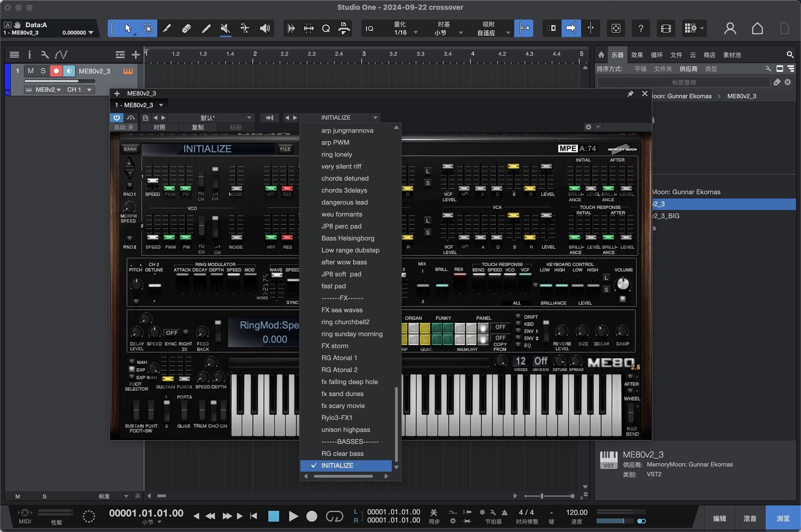Screen dimensions: 801x532
Task: Activate the Mute tool
Action: click(225, 28)
